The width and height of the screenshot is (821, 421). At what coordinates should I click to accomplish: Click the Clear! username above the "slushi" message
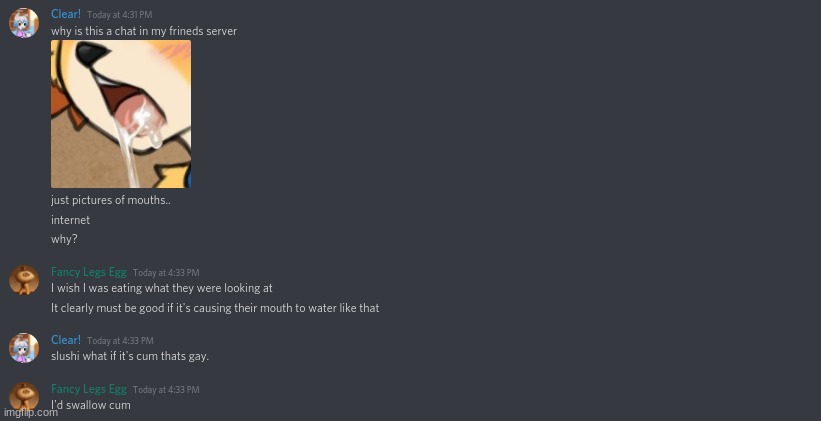coord(66,340)
